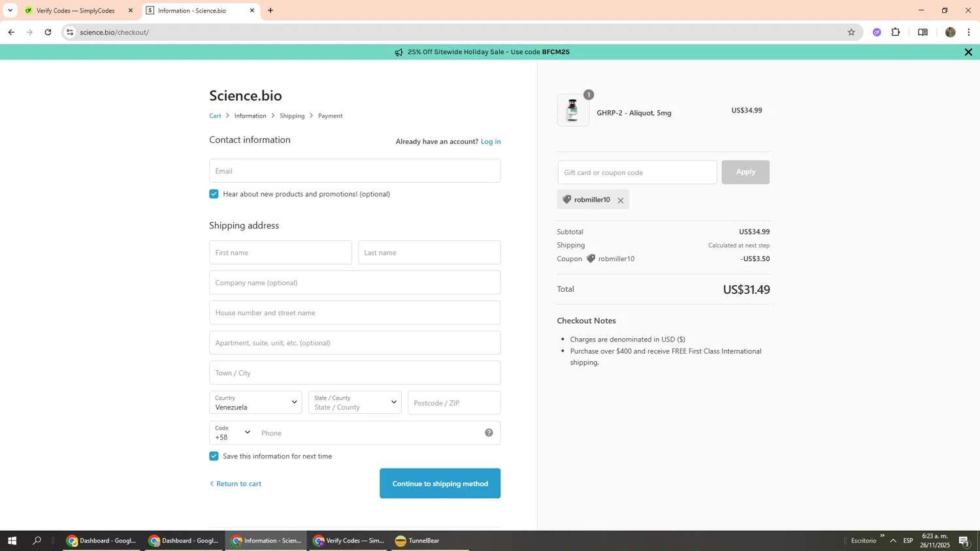980x551 pixels.
Task: Click the taskbar clock 6:23 a. m.
Action: point(934,541)
